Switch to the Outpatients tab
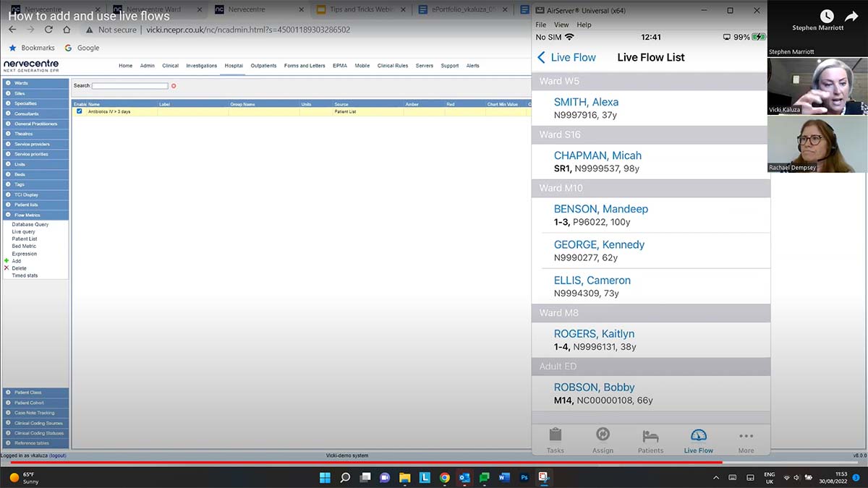 coord(263,65)
